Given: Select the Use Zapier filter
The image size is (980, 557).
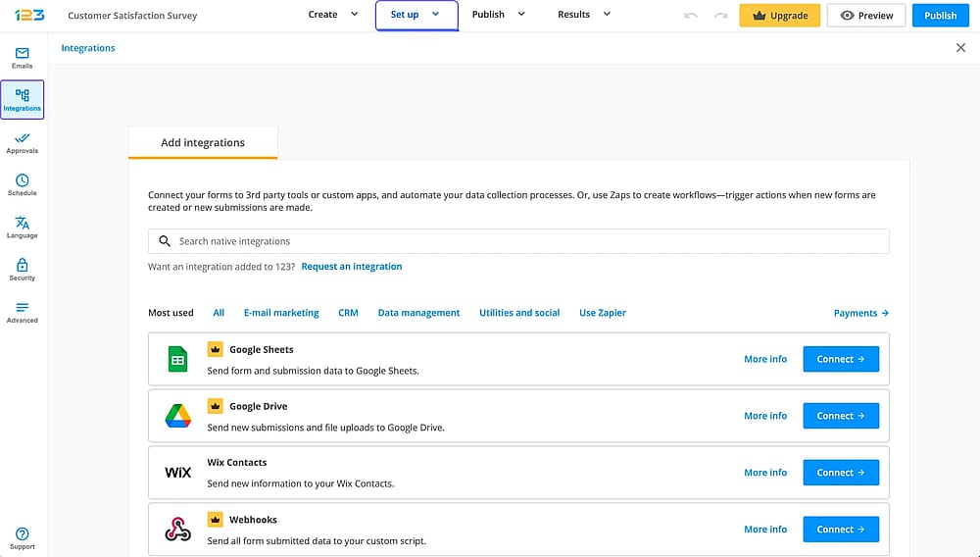Looking at the screenshot, I should (x=603, y=313).
